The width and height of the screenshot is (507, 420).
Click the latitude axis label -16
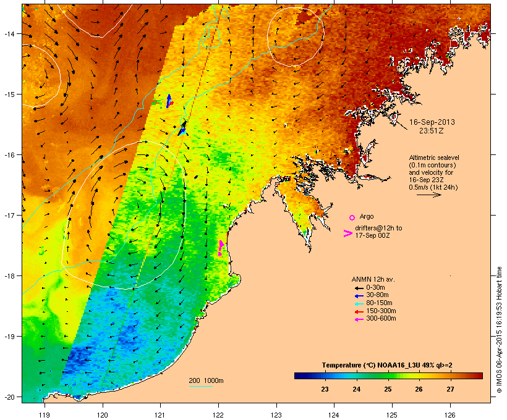coord(9,155)
